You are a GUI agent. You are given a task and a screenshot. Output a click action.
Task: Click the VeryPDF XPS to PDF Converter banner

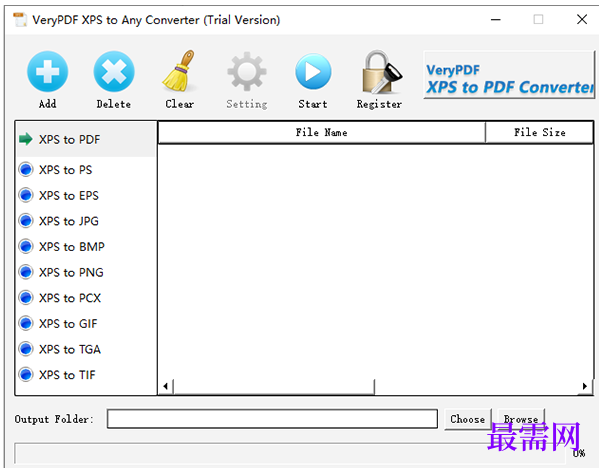(509, 75)
